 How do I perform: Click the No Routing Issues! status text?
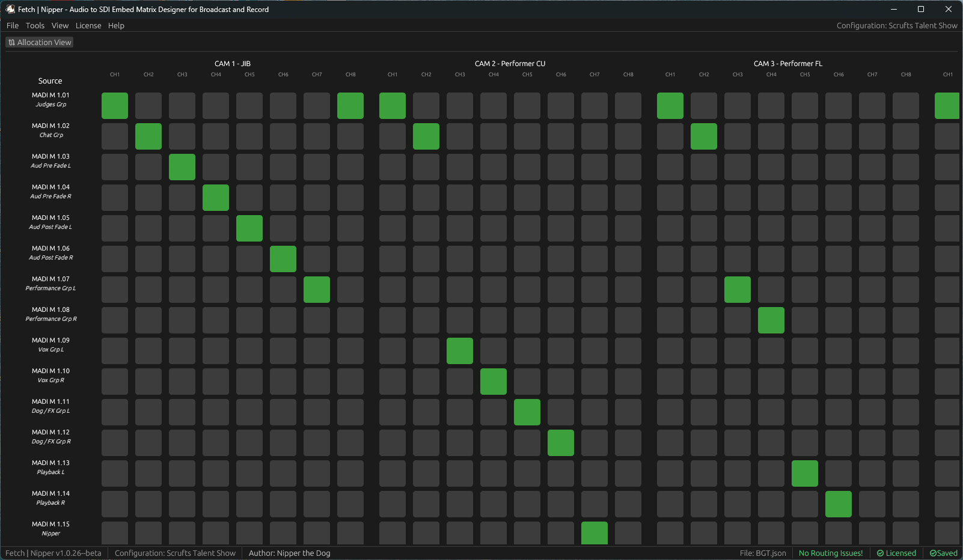831,553
